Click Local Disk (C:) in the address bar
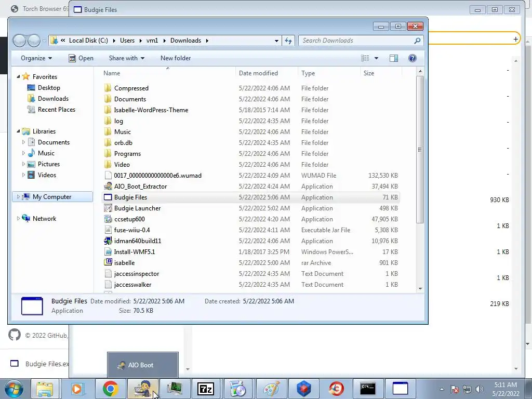This screenshot has width=532, height=399. [88, 41]
